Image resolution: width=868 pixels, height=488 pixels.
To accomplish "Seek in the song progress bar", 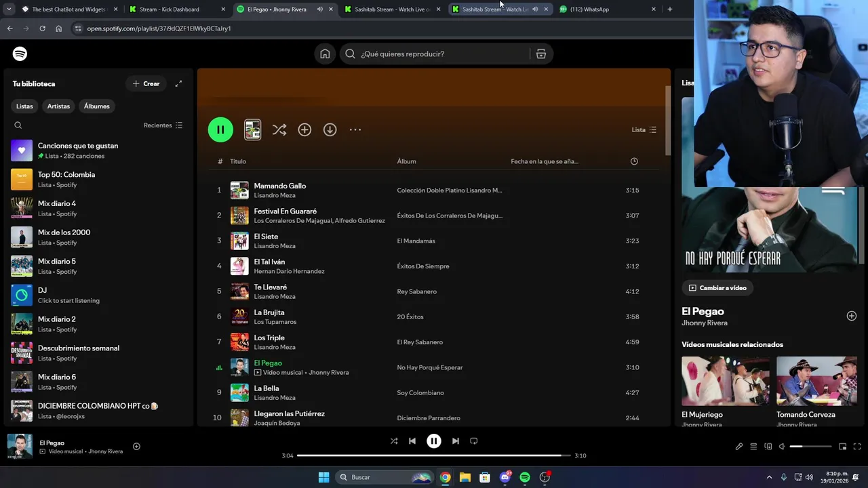I will pyautogui.click(x=434, y=455).
